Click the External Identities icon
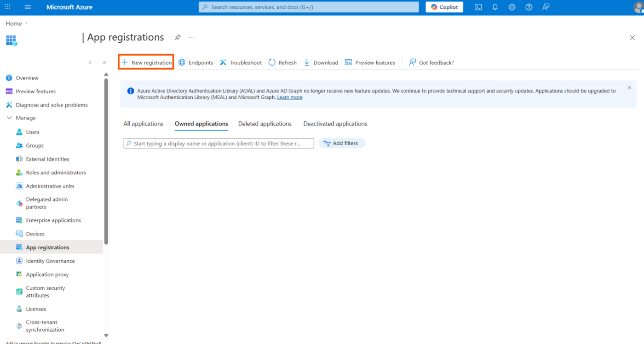Viewport: 644px width, 344px height. 19,159
